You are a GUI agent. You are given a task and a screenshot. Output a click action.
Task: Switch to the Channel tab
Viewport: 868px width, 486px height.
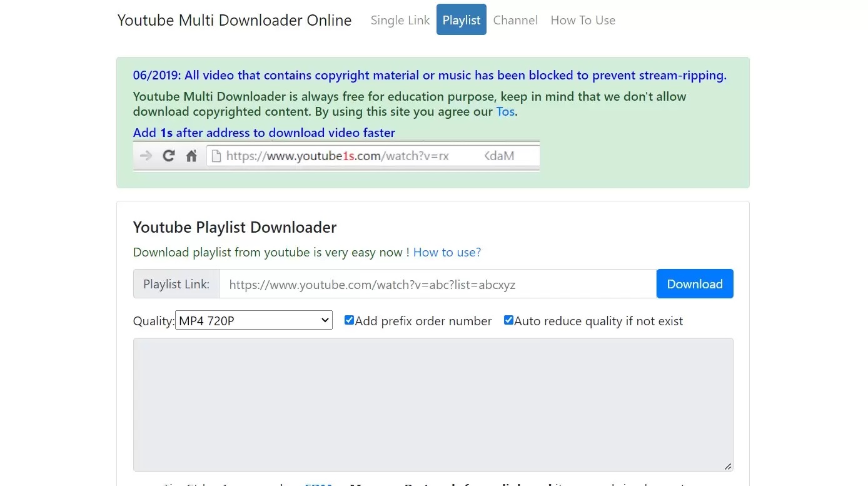(515, 20)
